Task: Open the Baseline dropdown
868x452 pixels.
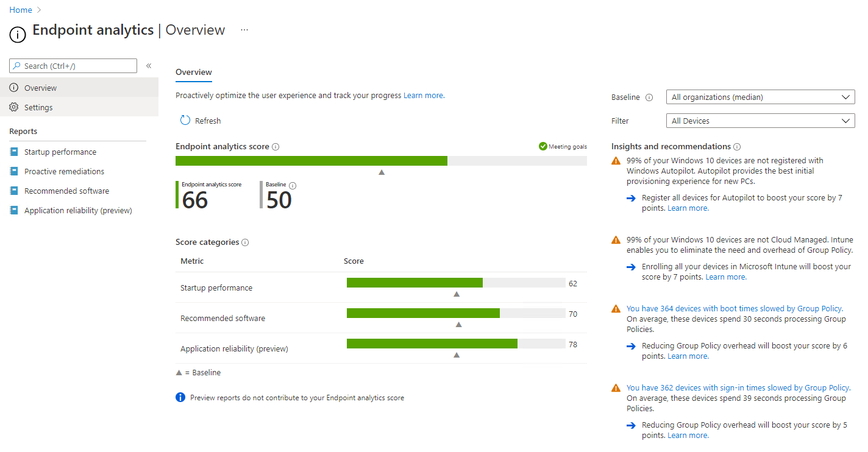Action: [760, 97]
